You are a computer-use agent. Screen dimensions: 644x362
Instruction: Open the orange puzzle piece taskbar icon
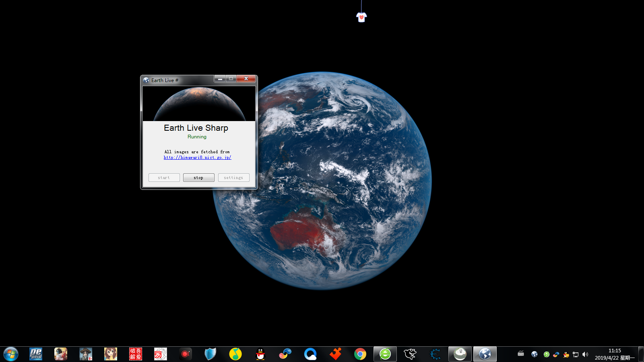click(x=335, y=354)
